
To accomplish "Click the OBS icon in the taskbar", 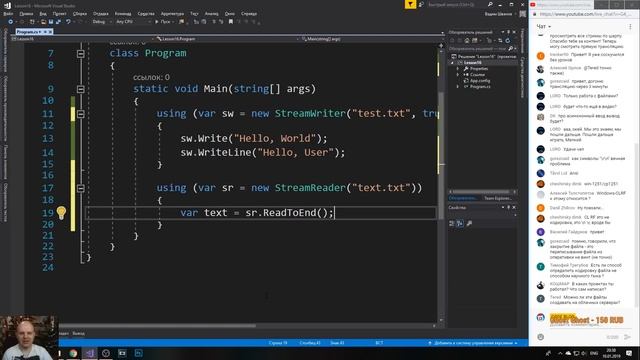I will point(106,353).
